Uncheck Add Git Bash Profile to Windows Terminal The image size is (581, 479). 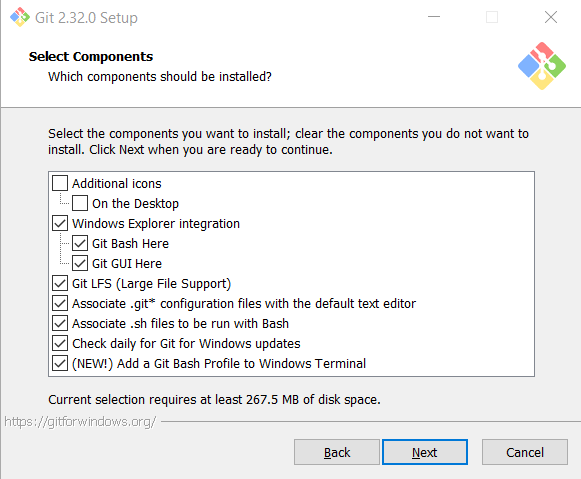60,363
